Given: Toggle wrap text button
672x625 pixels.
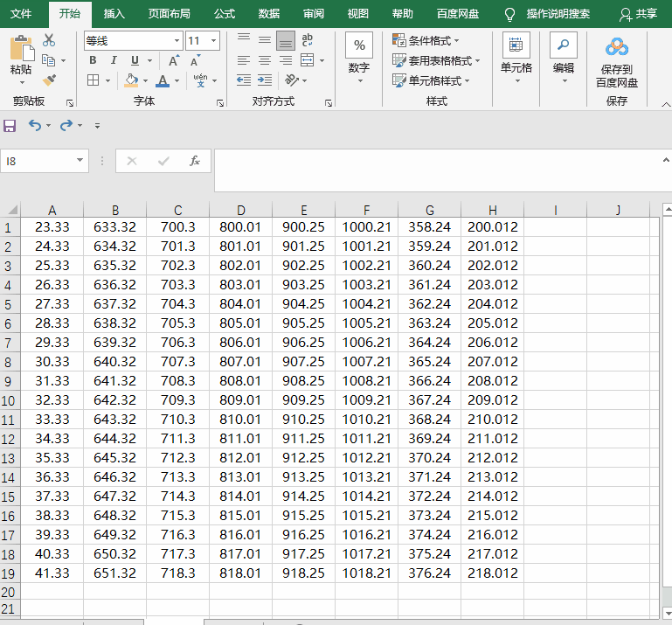Looking at the screenshot, I should (x=307, y=40).
